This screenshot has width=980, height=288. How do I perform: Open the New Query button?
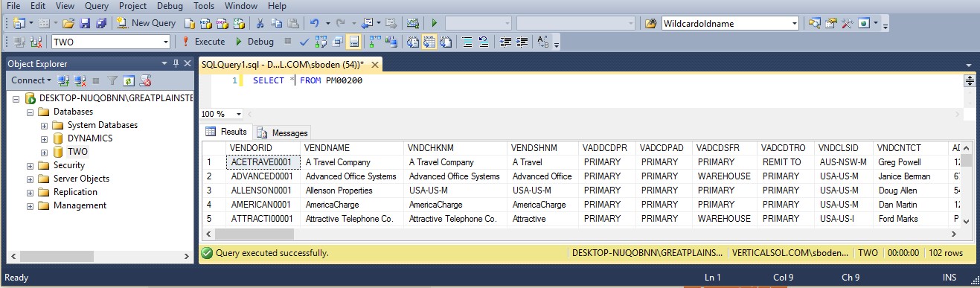pyautogui.click(x=146, y=23)
